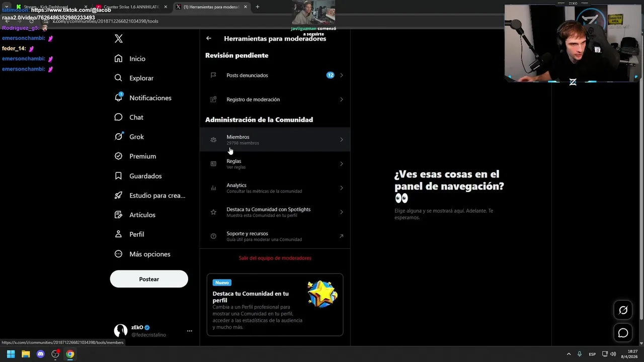
Task: Close the Herramientas para moderadores tab
Action: (245, 7)
